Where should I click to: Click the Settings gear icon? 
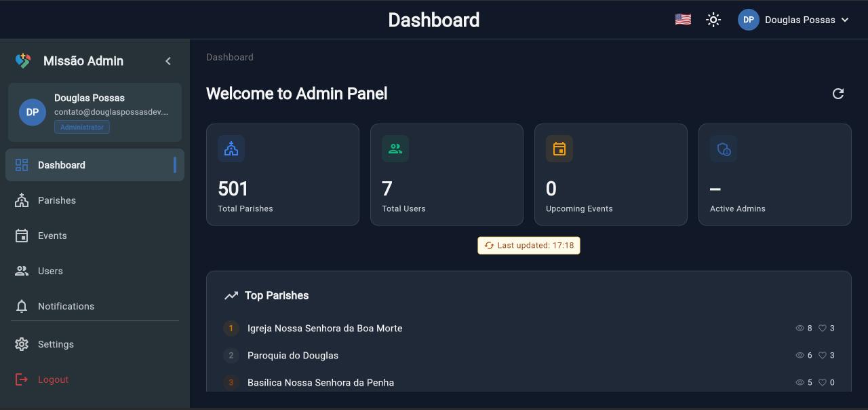(x=21, y=344)
